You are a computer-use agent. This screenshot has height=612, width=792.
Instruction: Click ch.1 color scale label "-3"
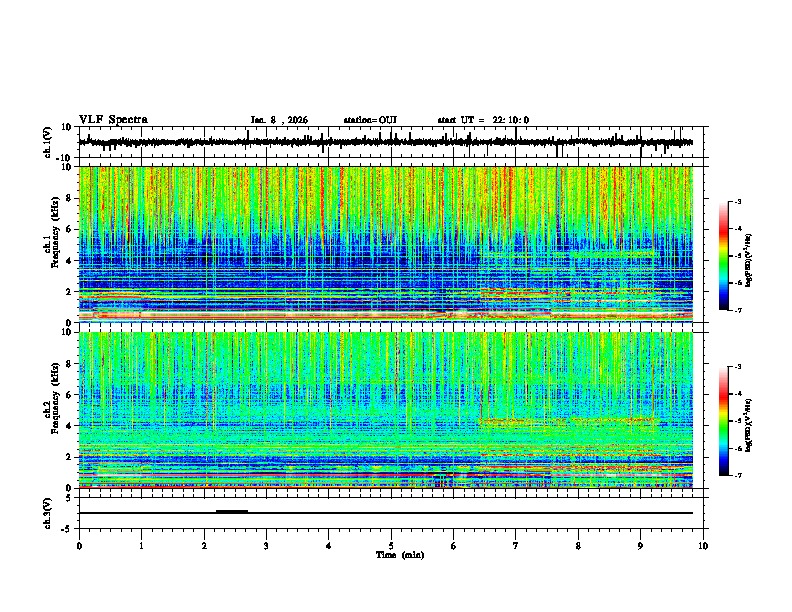click(737, 202)
